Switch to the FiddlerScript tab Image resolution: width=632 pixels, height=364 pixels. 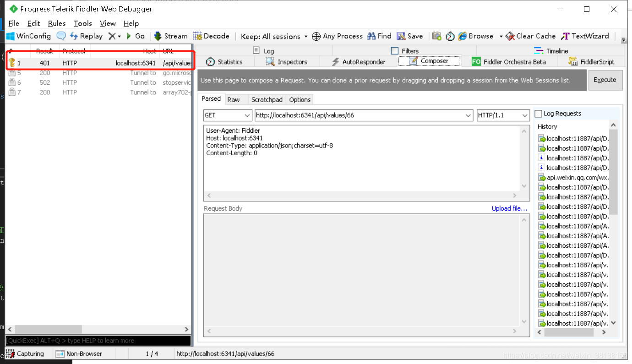click(x=592, y=62)
